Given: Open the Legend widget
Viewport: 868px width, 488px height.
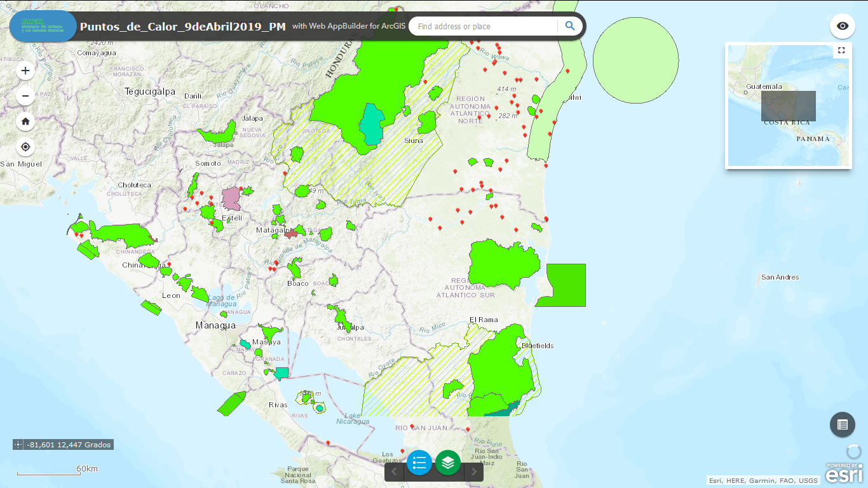Looking at the screenshot, I should point(419,463).
